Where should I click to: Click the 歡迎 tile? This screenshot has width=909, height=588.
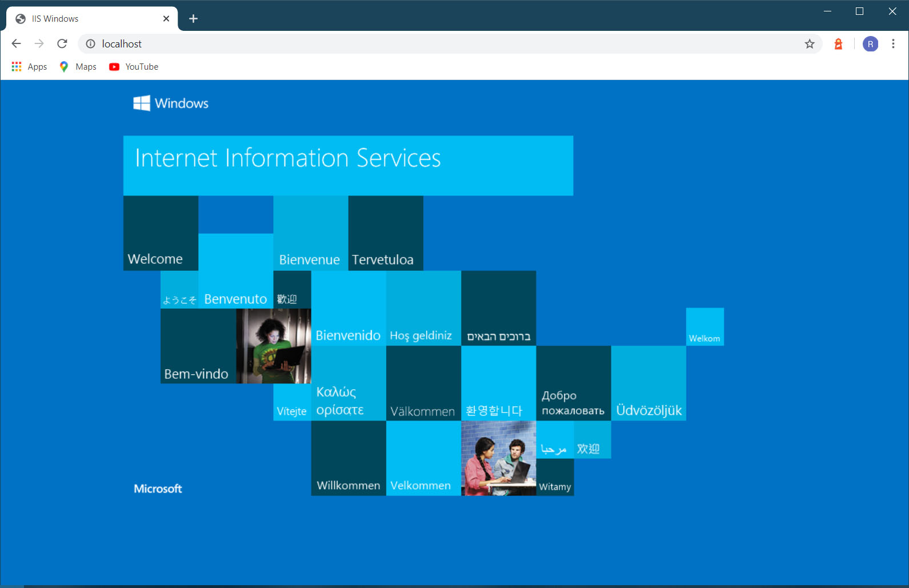(292, 290)
